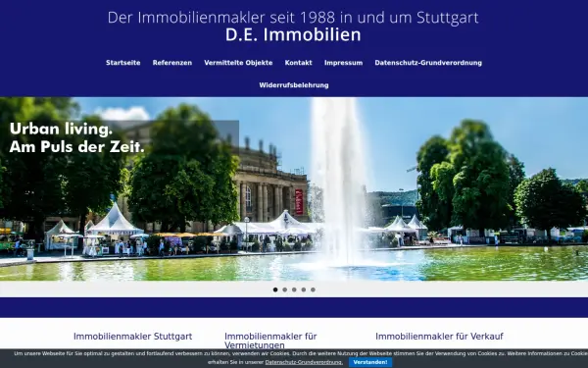
Task: Click the Immobilienmakler Stuttgart heading
Action: point(132,336)
